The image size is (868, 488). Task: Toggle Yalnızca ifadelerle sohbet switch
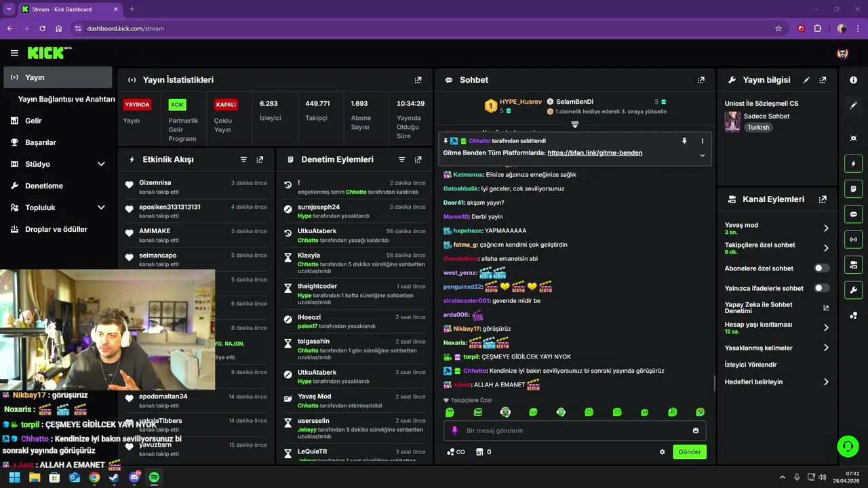point(821,288)
